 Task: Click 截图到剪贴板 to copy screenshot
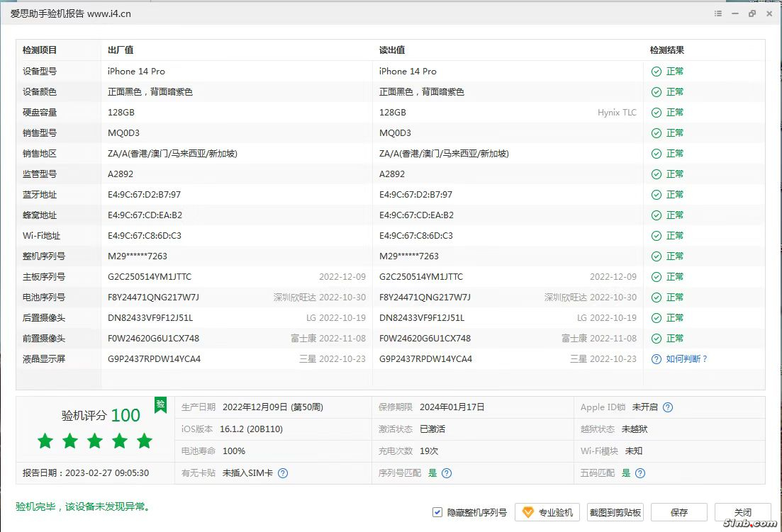615,512
